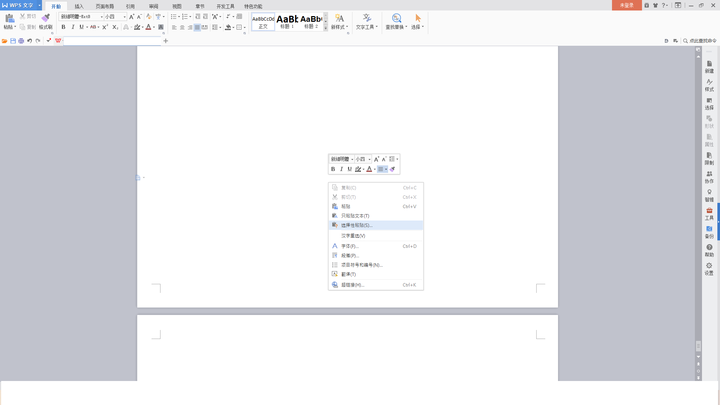Click the clear formatting eraser icon
Screen dimensions: 720x405
click(149, 17)
